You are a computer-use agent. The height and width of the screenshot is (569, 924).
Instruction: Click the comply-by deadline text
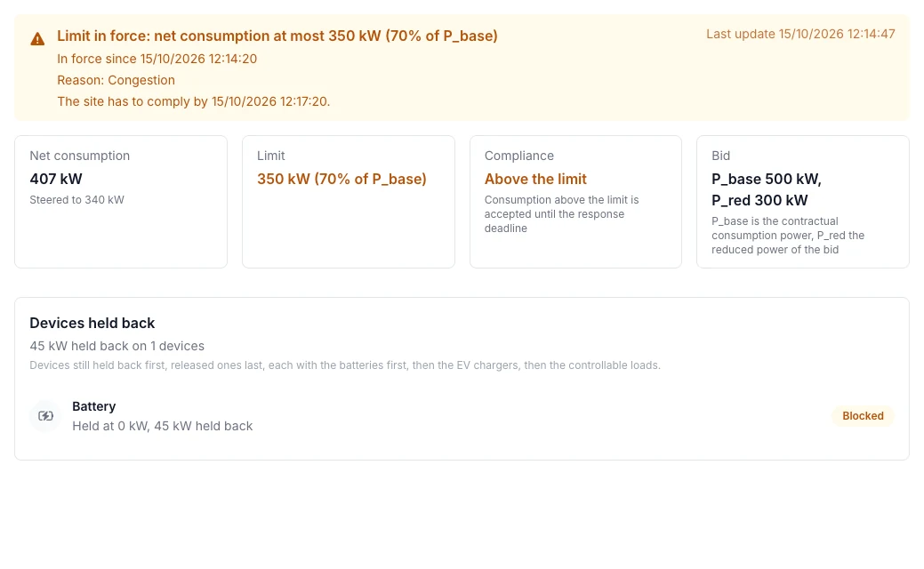pos(193,101)
